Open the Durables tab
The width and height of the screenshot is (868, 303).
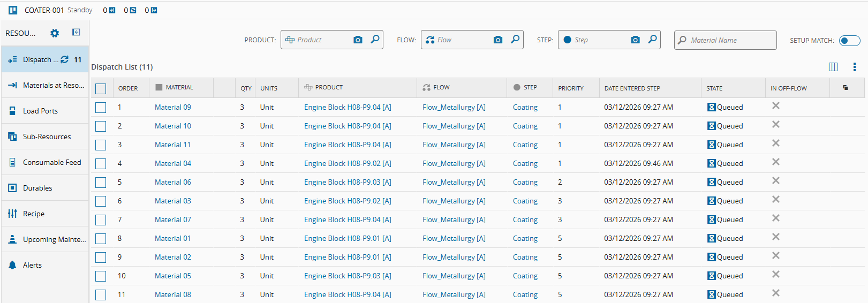45,188
